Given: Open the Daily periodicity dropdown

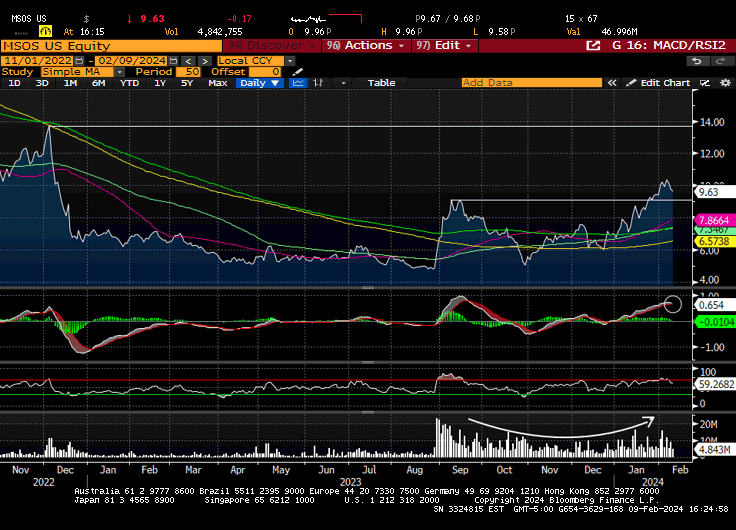Looking at the screenshot, I should tap(260, 83).
